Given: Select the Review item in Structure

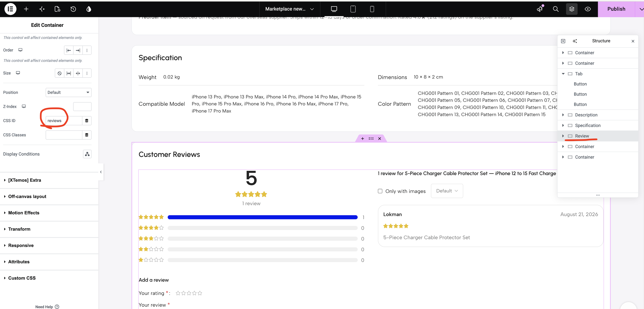Looking at the screenshot, I should (598, 136).
